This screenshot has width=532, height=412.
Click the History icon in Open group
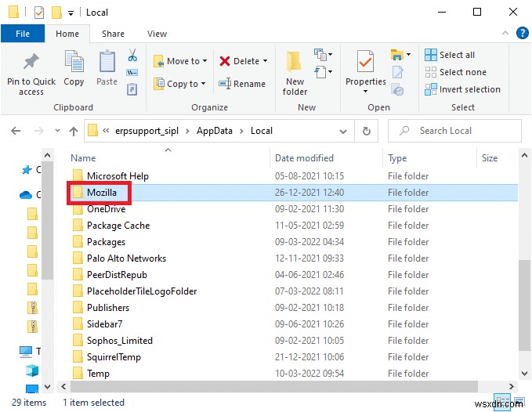397,89
